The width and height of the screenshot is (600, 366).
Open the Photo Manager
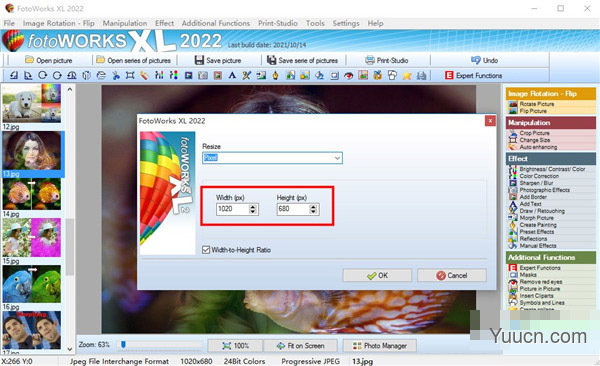pyautogui.click(x=380, y=346)
